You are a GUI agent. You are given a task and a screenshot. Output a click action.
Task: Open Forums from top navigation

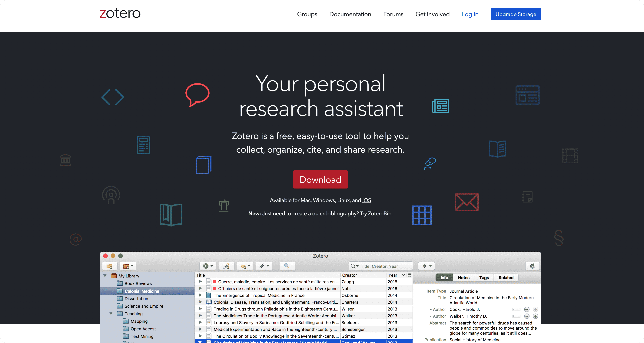point(393,14)
